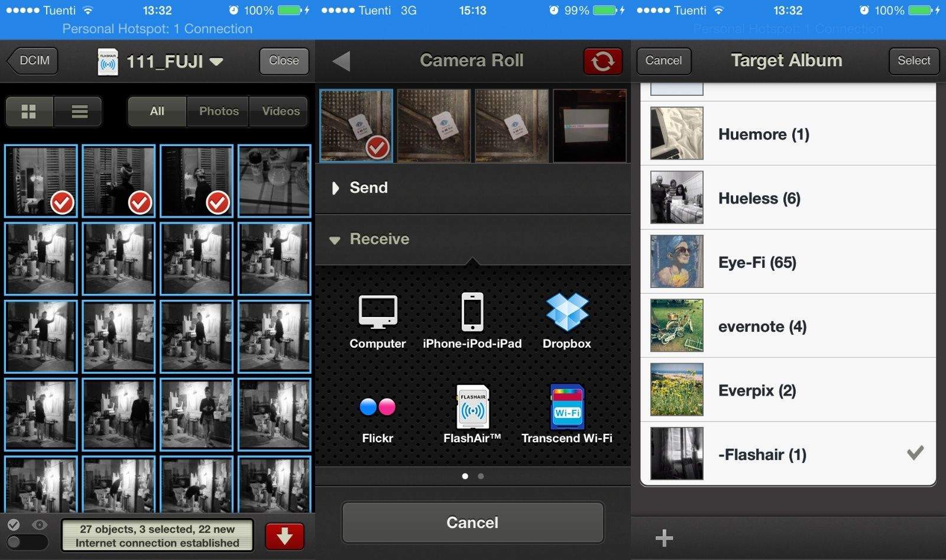Cancel the Target Album picker

[x=663, y=60]
